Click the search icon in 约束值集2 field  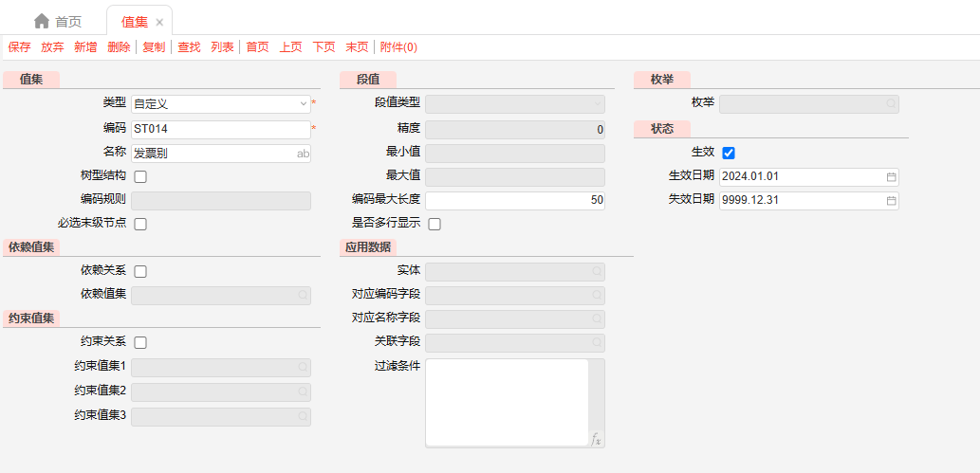303,391
